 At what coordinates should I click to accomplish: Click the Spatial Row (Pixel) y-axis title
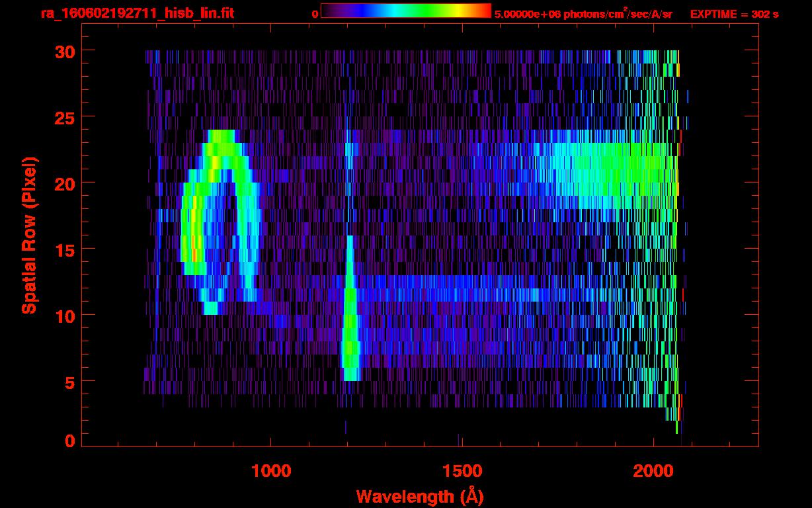point(29,235)
